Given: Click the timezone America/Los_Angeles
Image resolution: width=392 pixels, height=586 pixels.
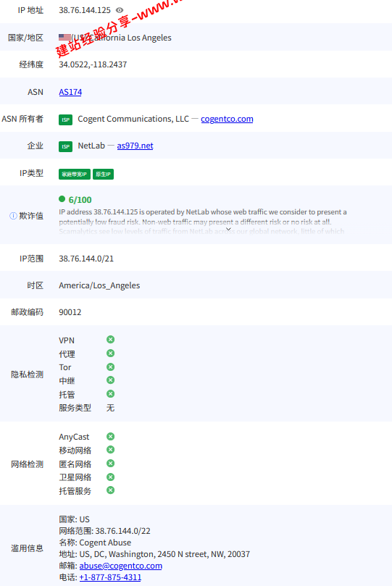Looking at the screenshot, I should [99, 285].
